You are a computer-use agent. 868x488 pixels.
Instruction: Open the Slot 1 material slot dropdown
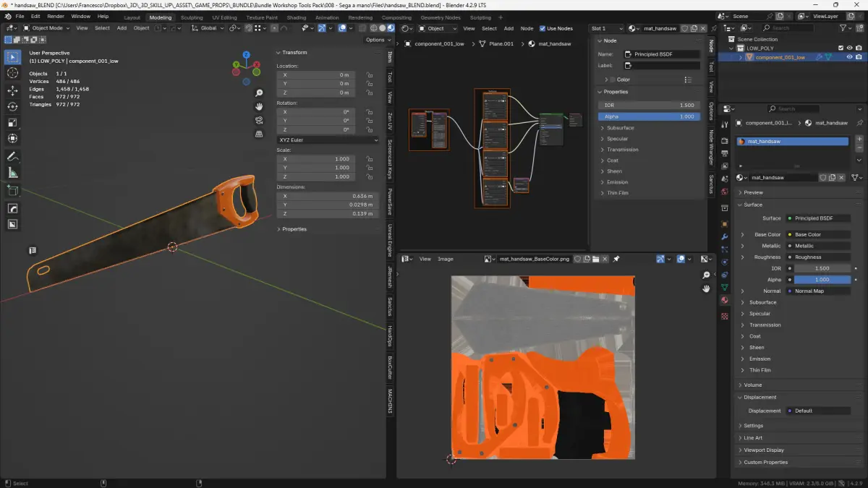tap(606, 28)
